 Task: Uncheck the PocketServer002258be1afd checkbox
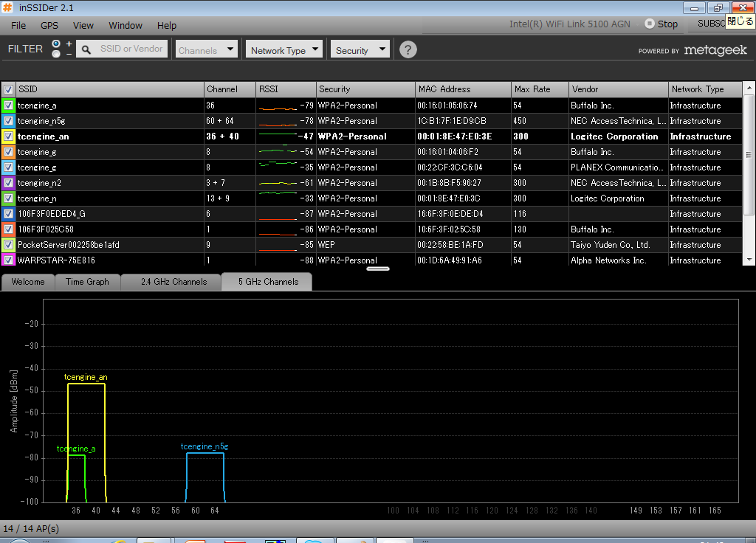click(8, 245)
